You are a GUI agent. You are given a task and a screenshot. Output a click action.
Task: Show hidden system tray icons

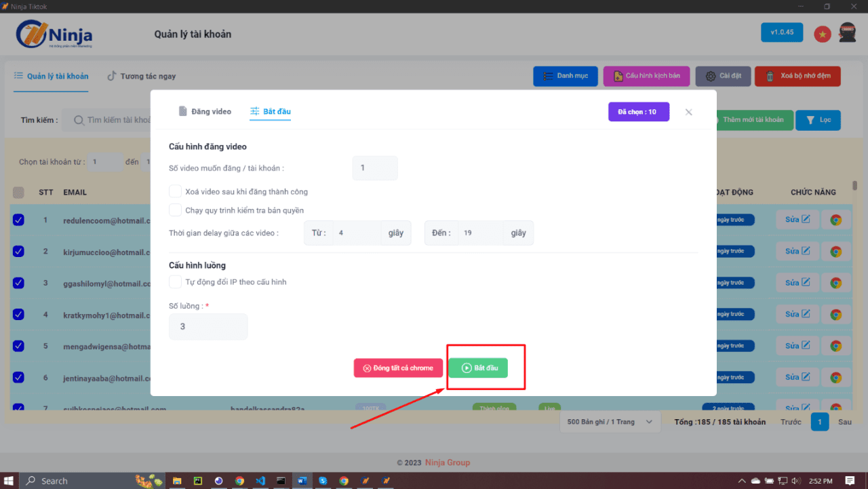743,480
